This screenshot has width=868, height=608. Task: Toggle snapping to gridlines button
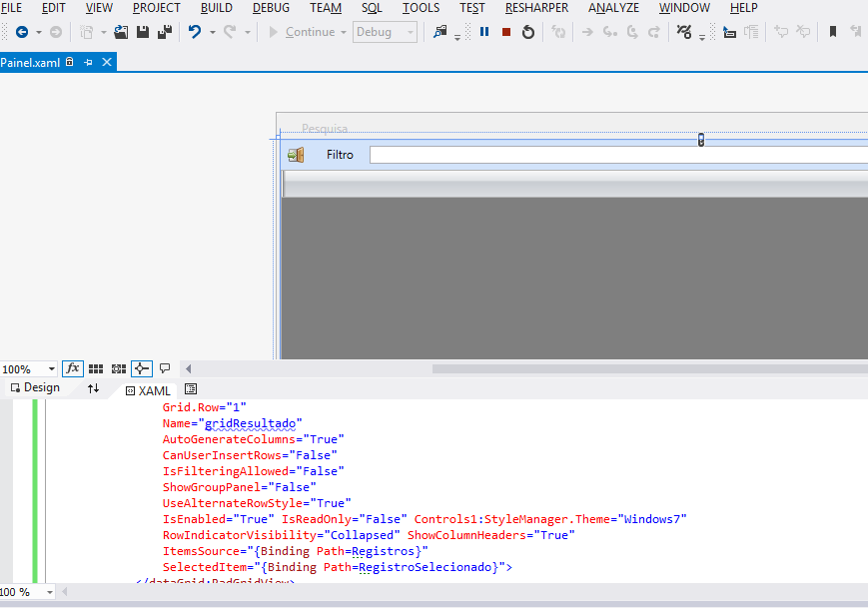(119, 368)
